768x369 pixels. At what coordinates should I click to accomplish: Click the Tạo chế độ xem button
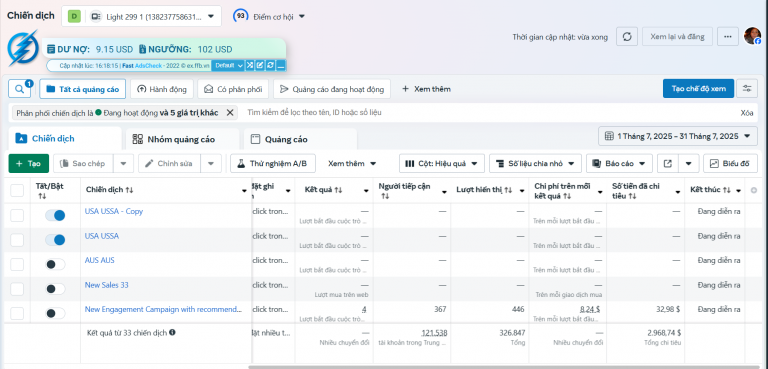[698, 89]
